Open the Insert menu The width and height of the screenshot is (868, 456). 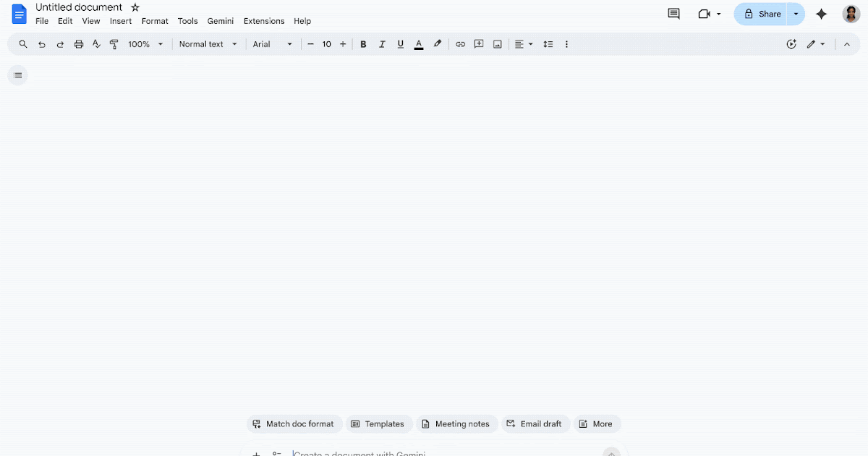tap(121, 21)
